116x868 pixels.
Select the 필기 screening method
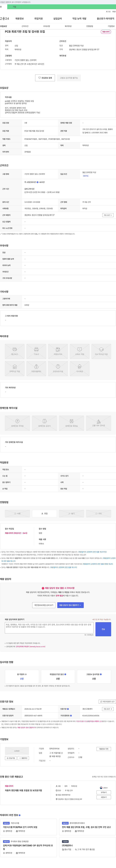click(x=72, y=514)
